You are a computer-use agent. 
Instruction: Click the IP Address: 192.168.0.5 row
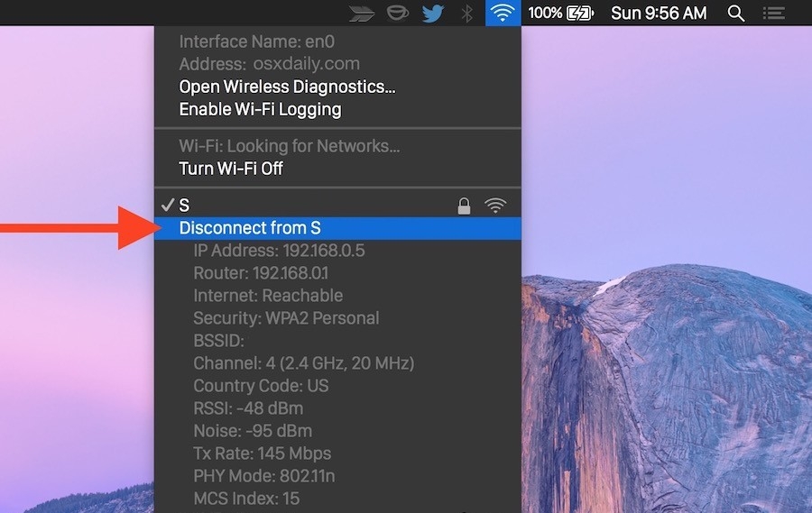(x=337, y=251)
